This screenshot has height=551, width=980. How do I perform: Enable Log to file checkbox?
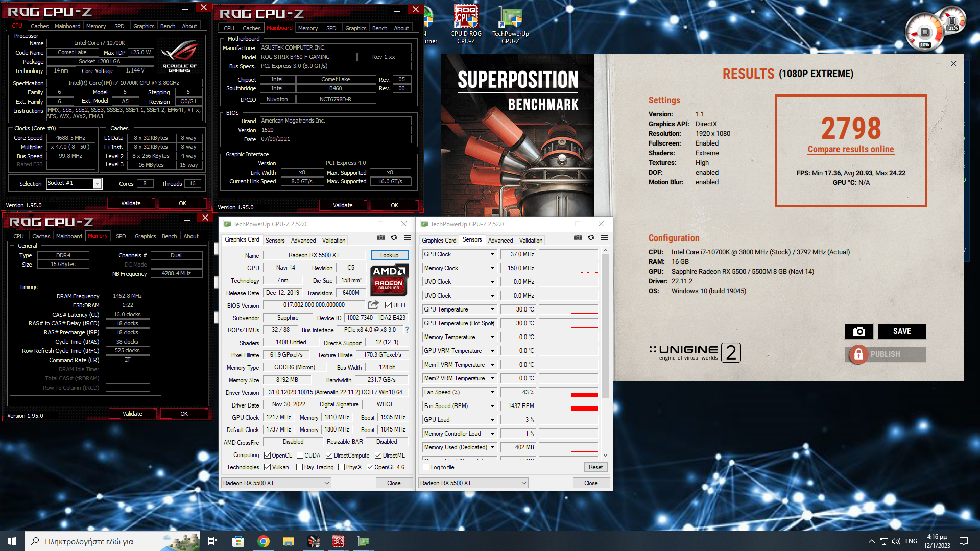pyautogui.click(x=426, y=467)
